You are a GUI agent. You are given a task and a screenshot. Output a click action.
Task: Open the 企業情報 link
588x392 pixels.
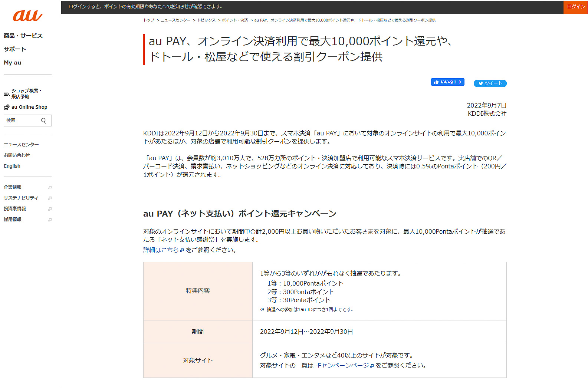pyautogui.click(x=13, y=187)
